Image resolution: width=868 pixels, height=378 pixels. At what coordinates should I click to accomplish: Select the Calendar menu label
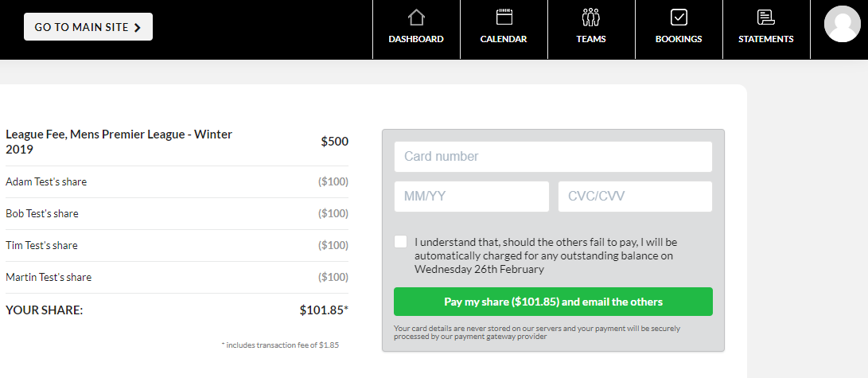coord(504,39)
